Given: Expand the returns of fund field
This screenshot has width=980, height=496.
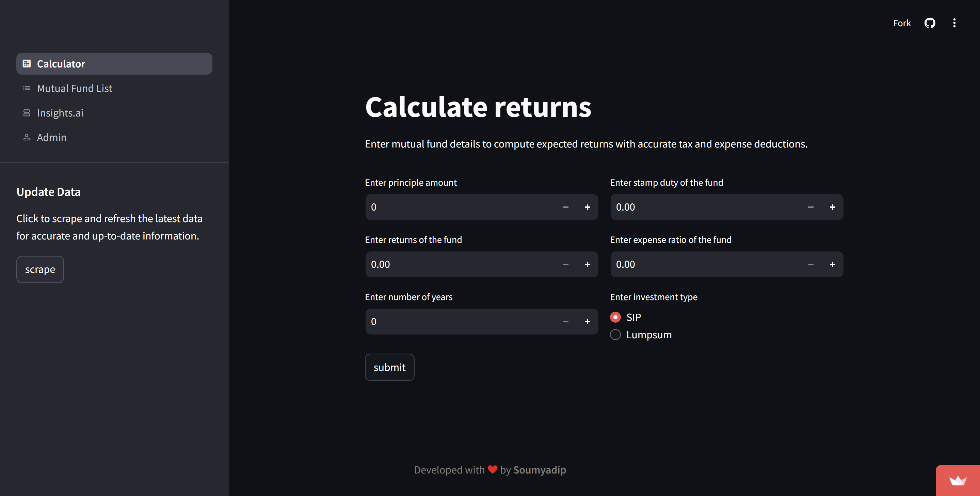Looking at the screenshot, I should [587, 264].
